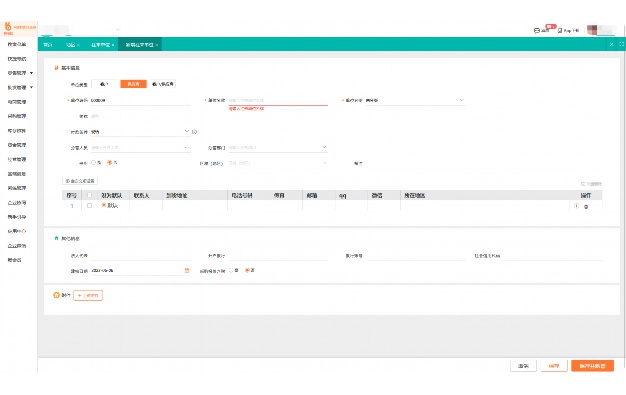Click the add-row icon in 操作 column

[576, 206]
